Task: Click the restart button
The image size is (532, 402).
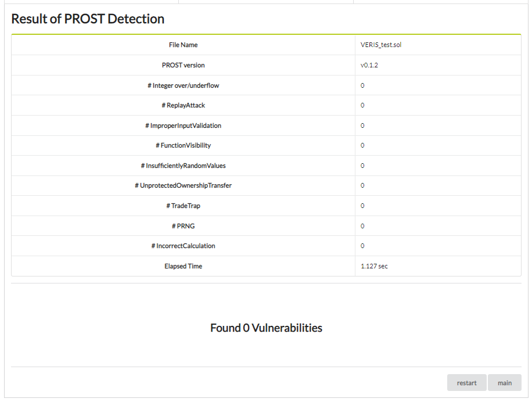Action: click(466, 383)
